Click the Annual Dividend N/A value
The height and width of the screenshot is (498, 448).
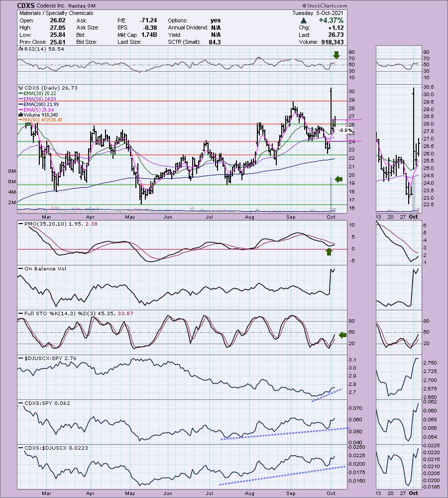(216, 27)
